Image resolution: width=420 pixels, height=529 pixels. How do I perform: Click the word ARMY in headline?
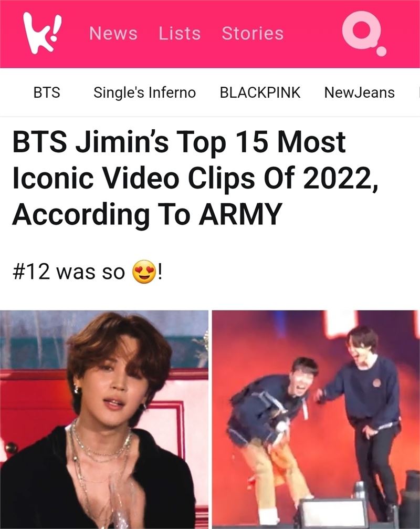240,214
